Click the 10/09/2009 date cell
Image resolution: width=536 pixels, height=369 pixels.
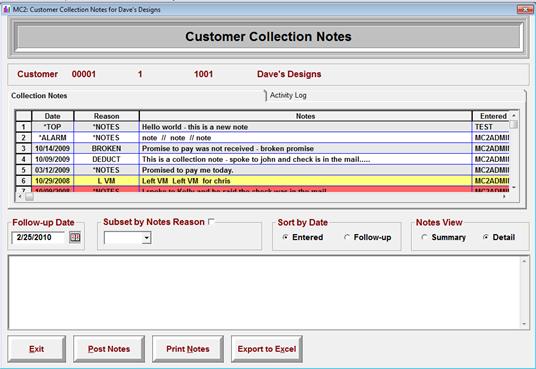[x=53, y=159]
